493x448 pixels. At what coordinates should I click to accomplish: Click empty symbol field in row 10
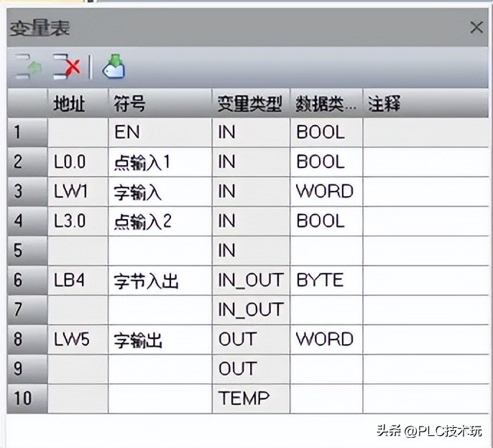click(x=160, y=398)
